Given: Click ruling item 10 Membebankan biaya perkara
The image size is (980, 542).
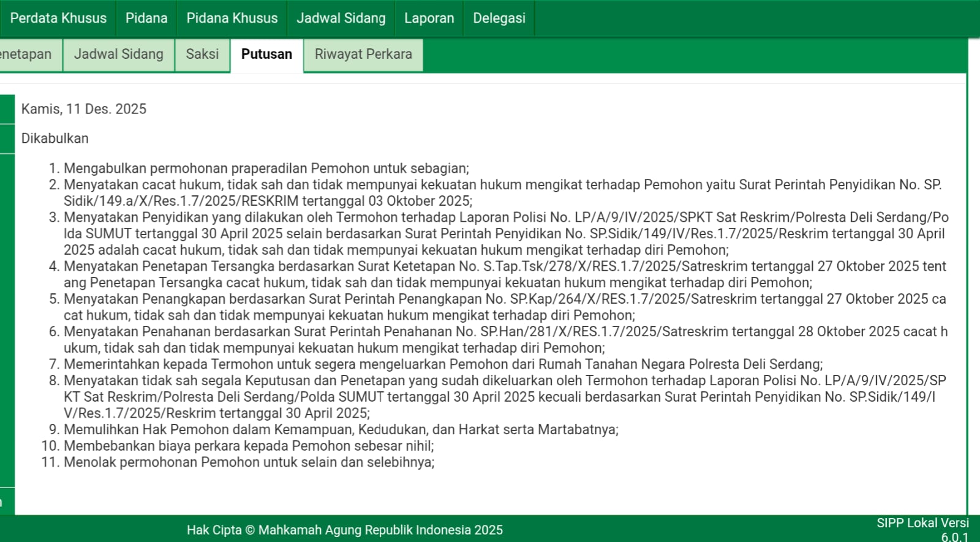Looking at the screenshot, I should tap(249, 446).
